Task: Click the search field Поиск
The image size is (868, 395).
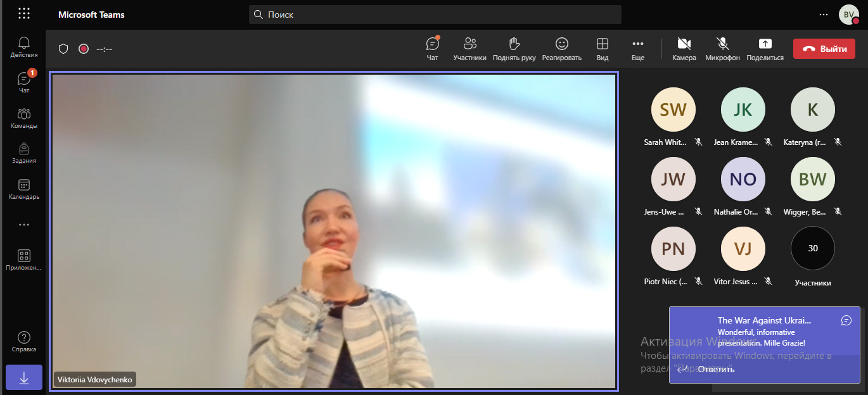Action: pos(435,15)
